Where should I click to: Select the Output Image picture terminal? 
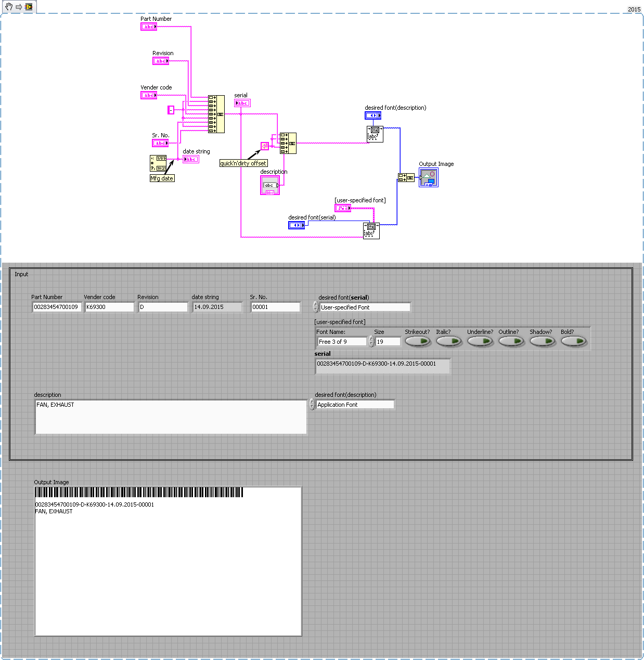[x=429, y=177]
